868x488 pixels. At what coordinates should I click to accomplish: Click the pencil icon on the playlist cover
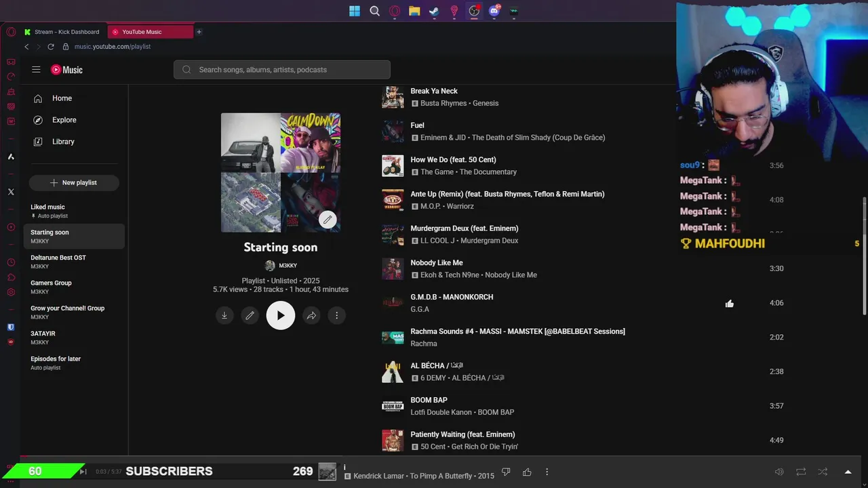328,220
